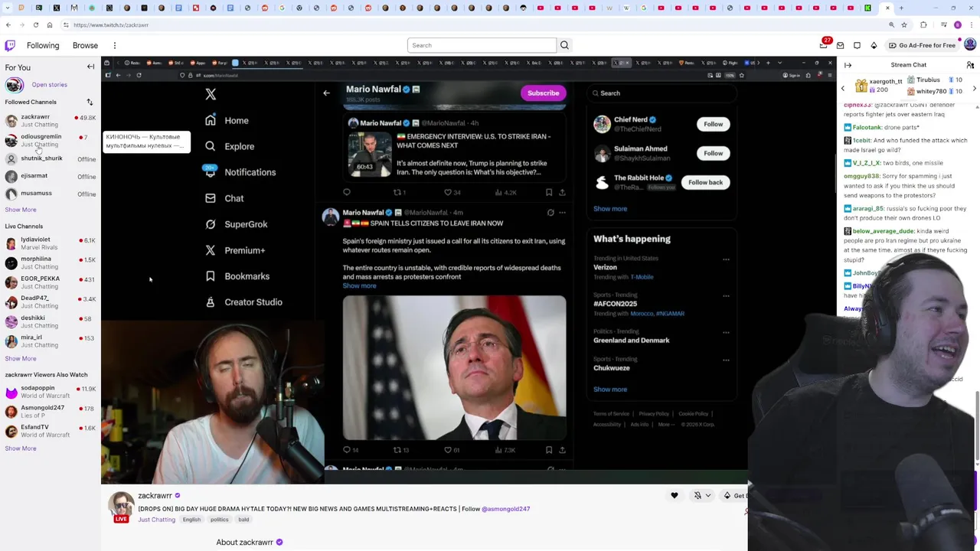Open the three-dot menu beside Browse

pyautogui.click(x=114, y=45)
